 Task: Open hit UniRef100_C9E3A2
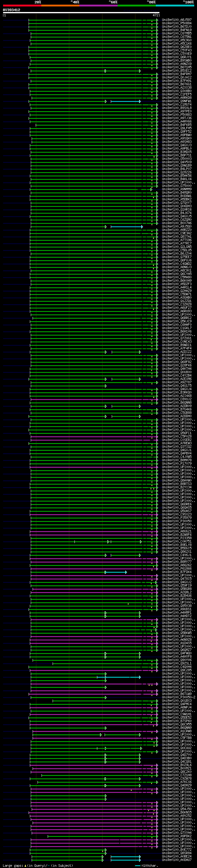tap(176, 233)
